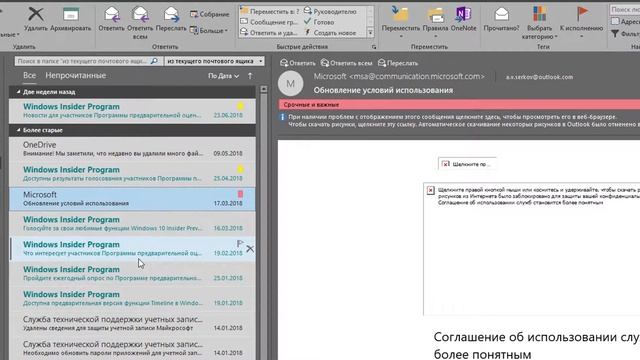
Task: Expand the quick actions gallery arrow
Action: [x=370, y=33]
